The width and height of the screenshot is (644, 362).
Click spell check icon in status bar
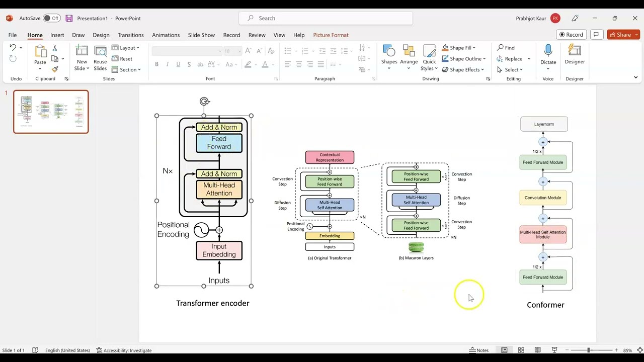point(35,350)
